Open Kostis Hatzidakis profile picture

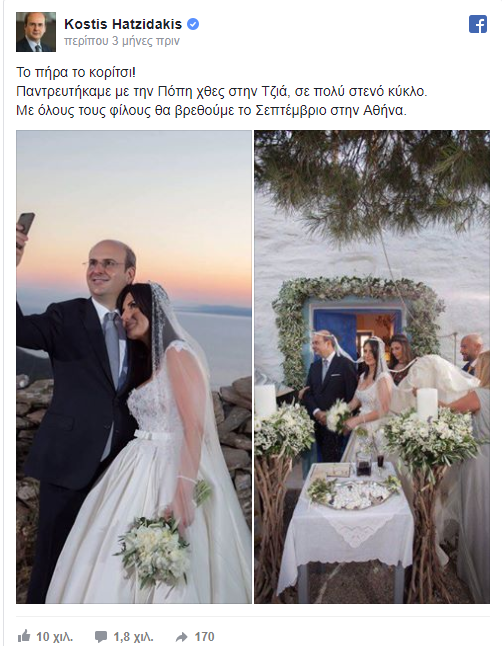pyautogui.click(x=36, y=32)
